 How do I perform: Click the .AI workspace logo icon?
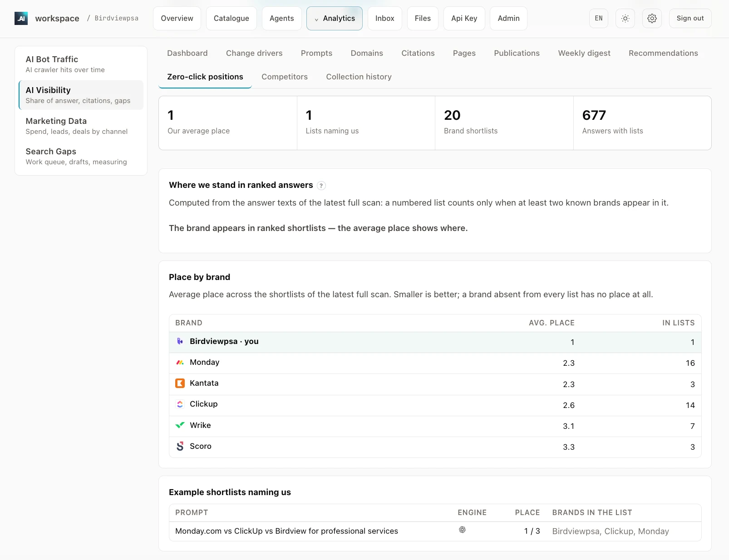[21, 18]
